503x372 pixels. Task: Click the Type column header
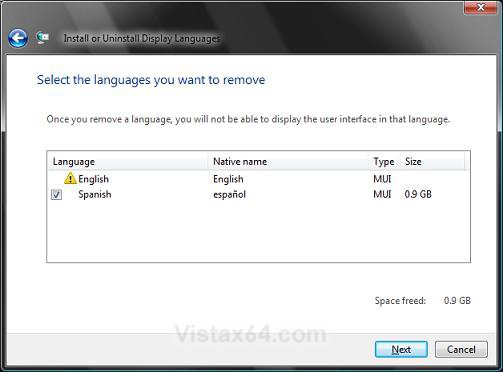click(384, 161)
